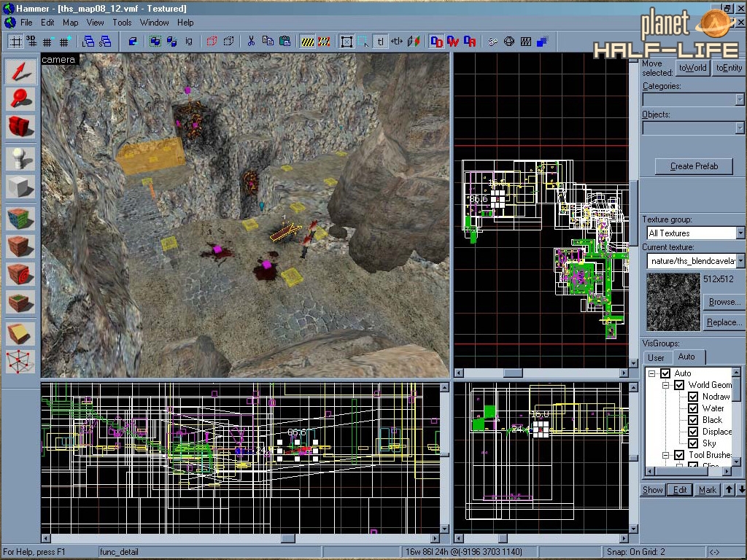This screenshot has width=747, height=560.
Task: Click the Hide Selected Objects red cube icon
Action: pyautogui.click(x=212, y=42)
